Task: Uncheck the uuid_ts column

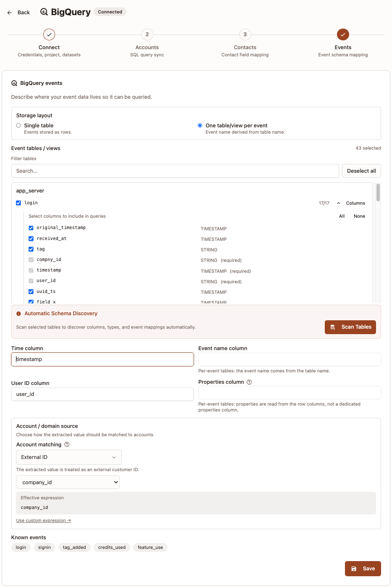Action: [x=31, y=291]
